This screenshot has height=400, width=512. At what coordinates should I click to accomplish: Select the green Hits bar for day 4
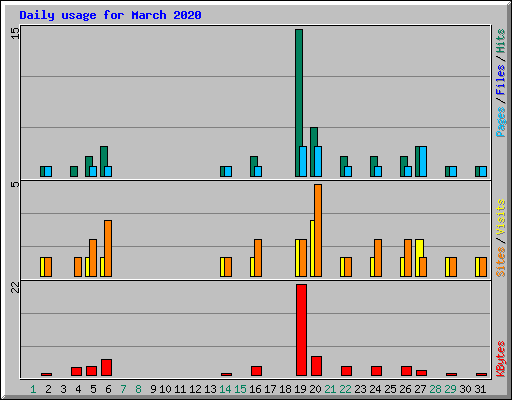tap(74, 171)
